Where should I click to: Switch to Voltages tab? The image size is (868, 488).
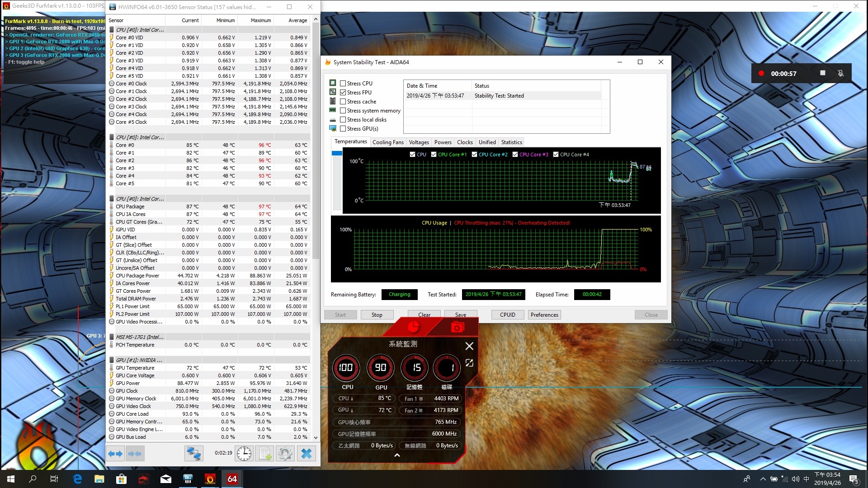coord(419,142)
